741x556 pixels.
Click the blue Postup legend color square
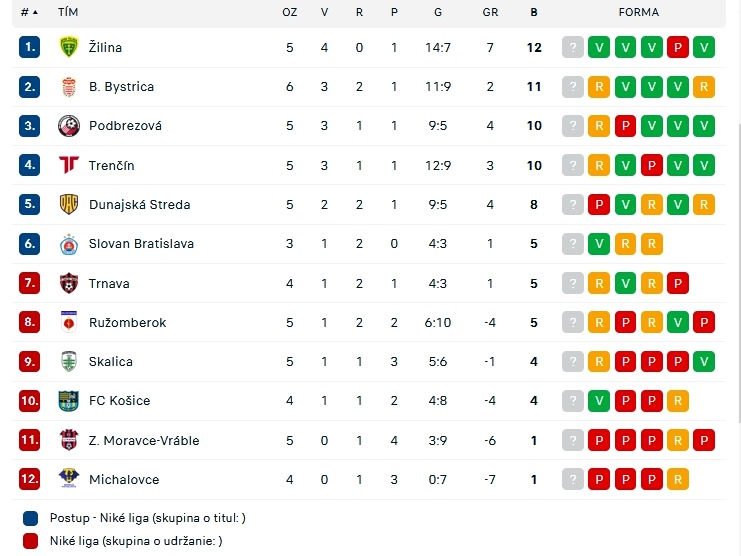[31, 518]
